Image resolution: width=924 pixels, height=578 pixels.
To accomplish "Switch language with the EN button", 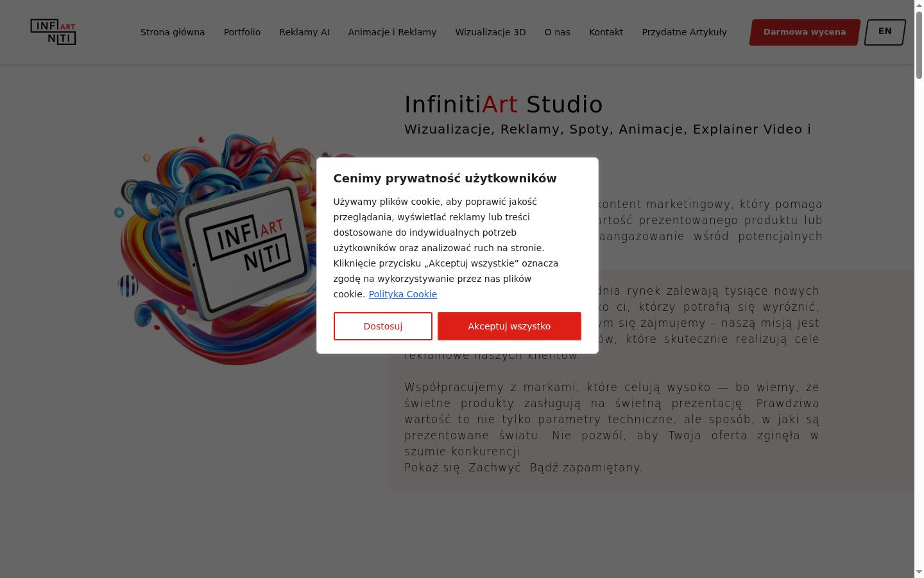I will click(885, 32).
